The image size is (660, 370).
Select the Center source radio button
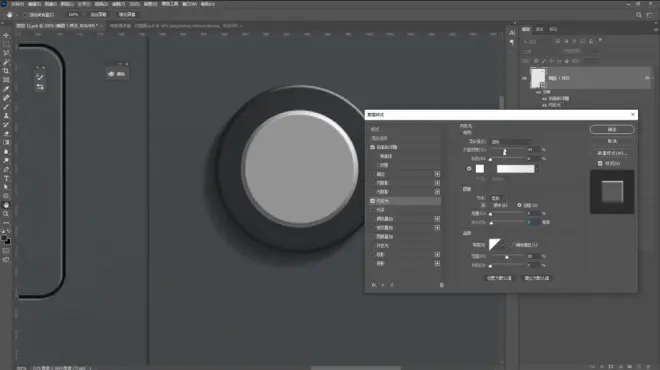pyautogui.click(x=490, y=205)
